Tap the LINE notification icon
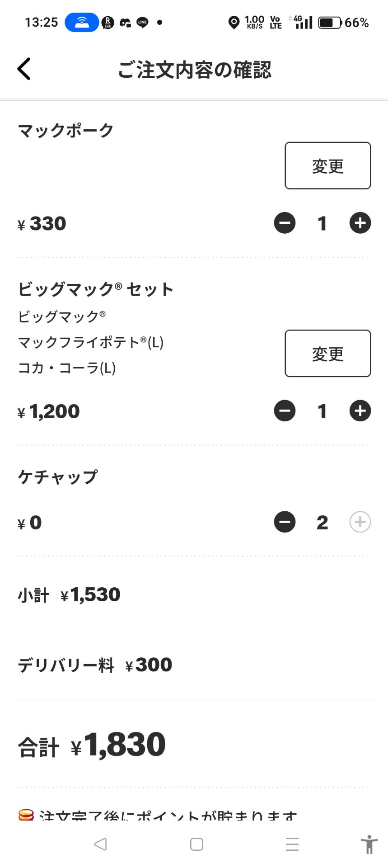This screenshot has width=388, height=868. [142, 22]
